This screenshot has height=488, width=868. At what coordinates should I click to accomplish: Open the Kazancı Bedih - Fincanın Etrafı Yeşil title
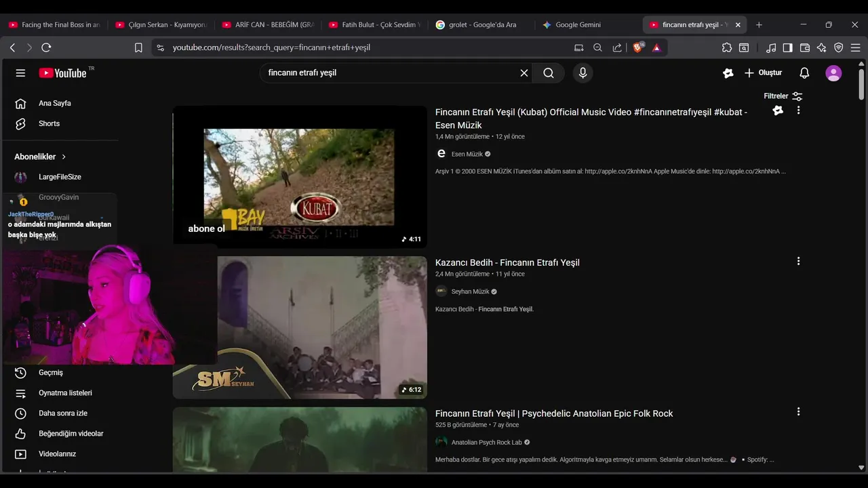point(507,262)
